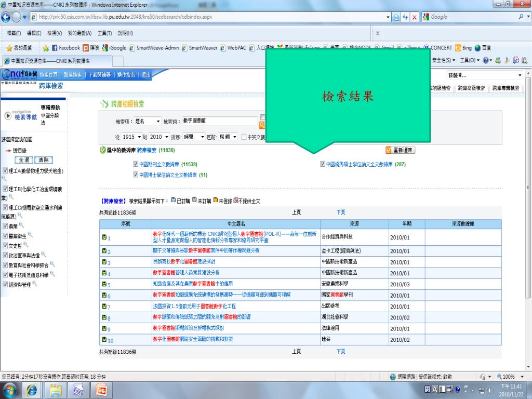Open the end year 2010 dropdown
532x399 pixels.
[159, 137]
